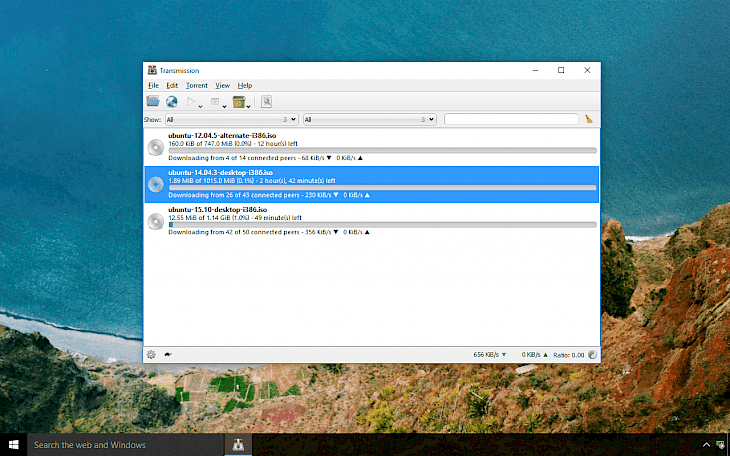Open the View menu
This screenshot has height=456, width=730.
223,85
